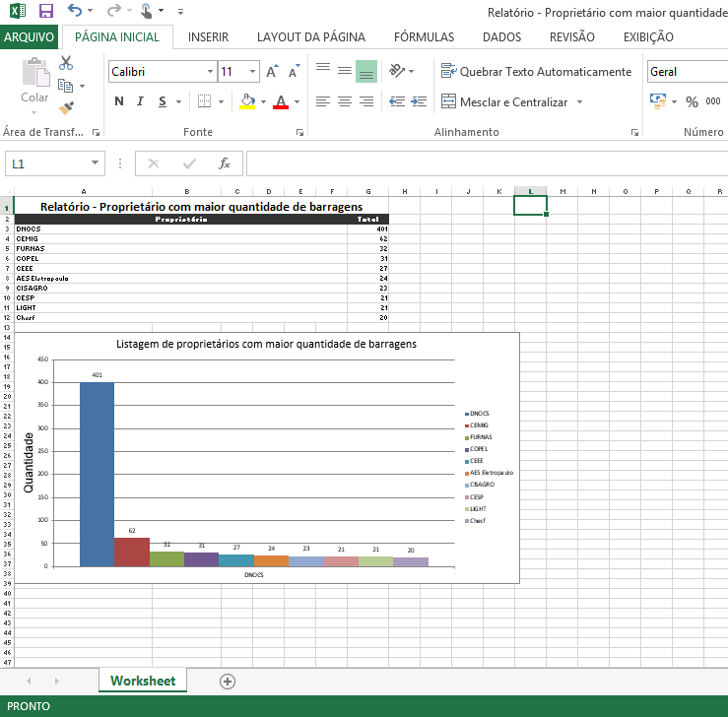This screenshot has height=717, width=728.
Task: Toggle align text right
Action: [366, 101]
